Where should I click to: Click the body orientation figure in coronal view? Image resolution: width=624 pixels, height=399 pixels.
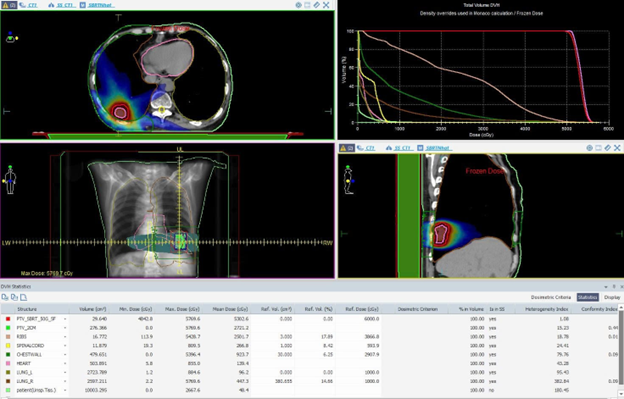(10, 179)
